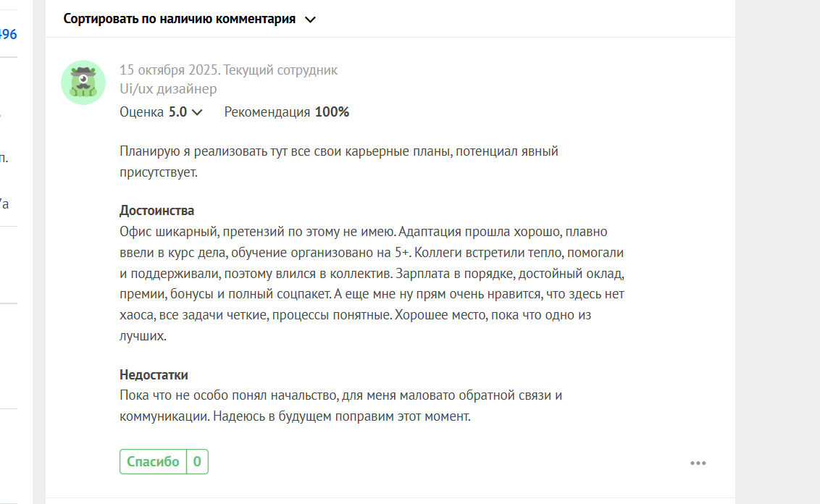
Task: Click the 'Рекомендация 100%' text
Action: (x=286, y=112)
